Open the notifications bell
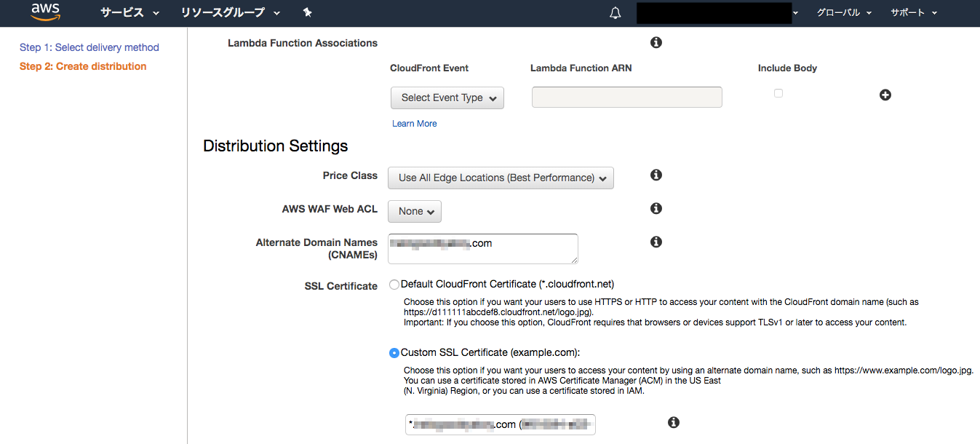 [x=616, y=12]
